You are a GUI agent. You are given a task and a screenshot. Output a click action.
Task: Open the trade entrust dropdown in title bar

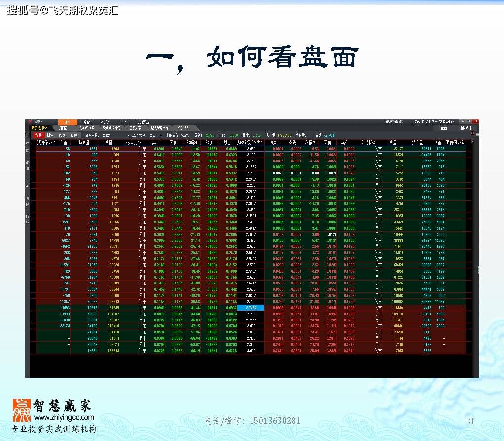[445, 121]
